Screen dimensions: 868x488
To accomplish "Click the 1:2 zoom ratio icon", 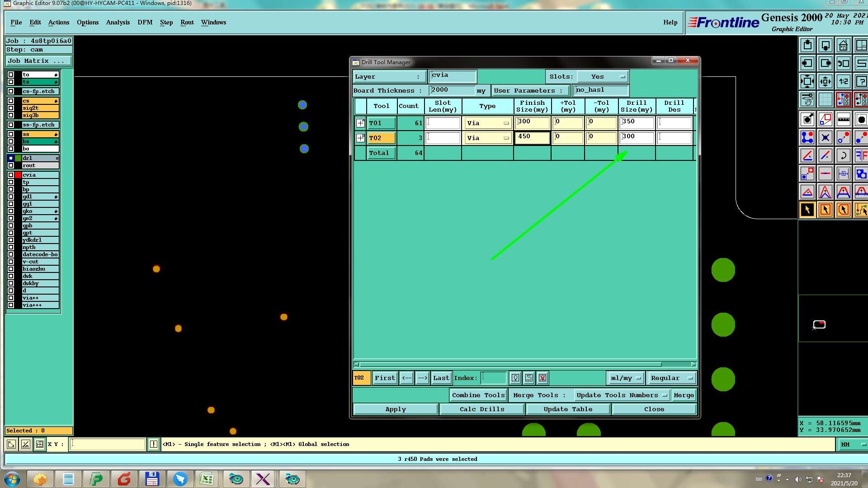I will pos(843,82).
